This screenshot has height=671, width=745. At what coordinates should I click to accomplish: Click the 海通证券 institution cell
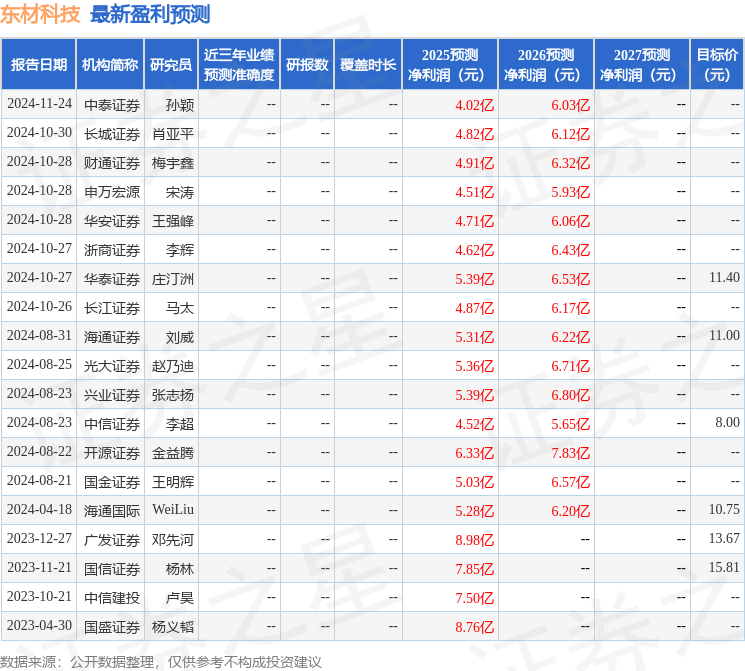(112, 337)
